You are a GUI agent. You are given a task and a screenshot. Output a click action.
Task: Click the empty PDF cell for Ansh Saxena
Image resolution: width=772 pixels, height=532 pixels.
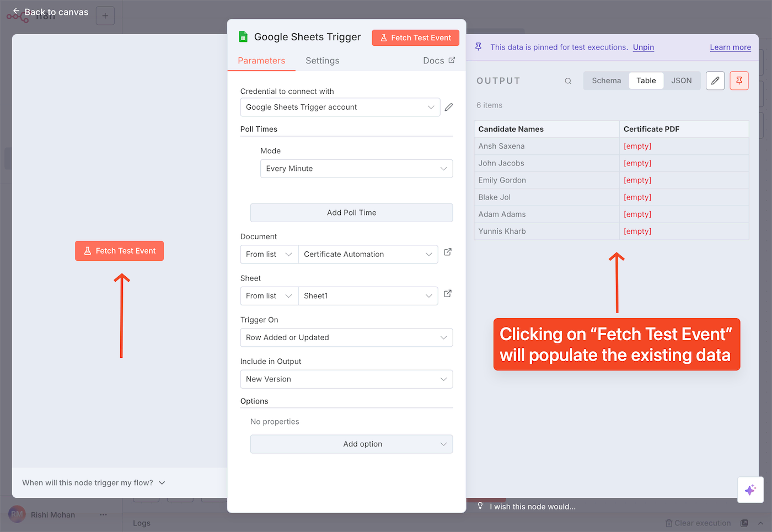(x=684, y=146)
